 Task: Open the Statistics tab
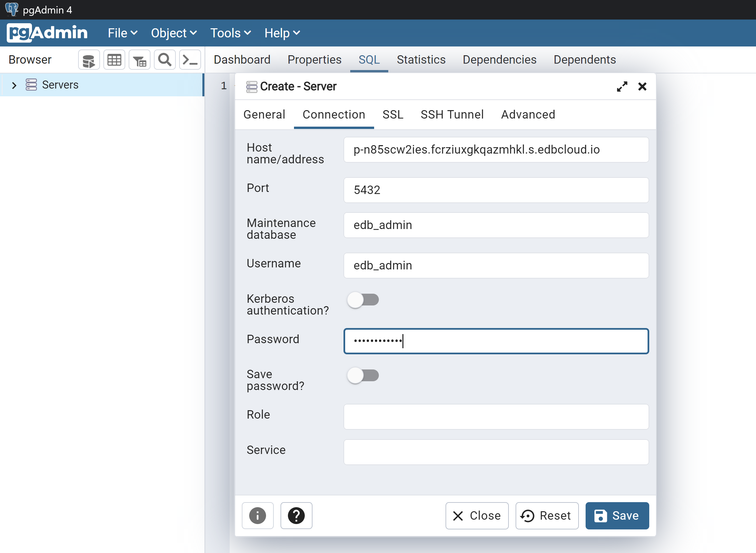point(421,60)
